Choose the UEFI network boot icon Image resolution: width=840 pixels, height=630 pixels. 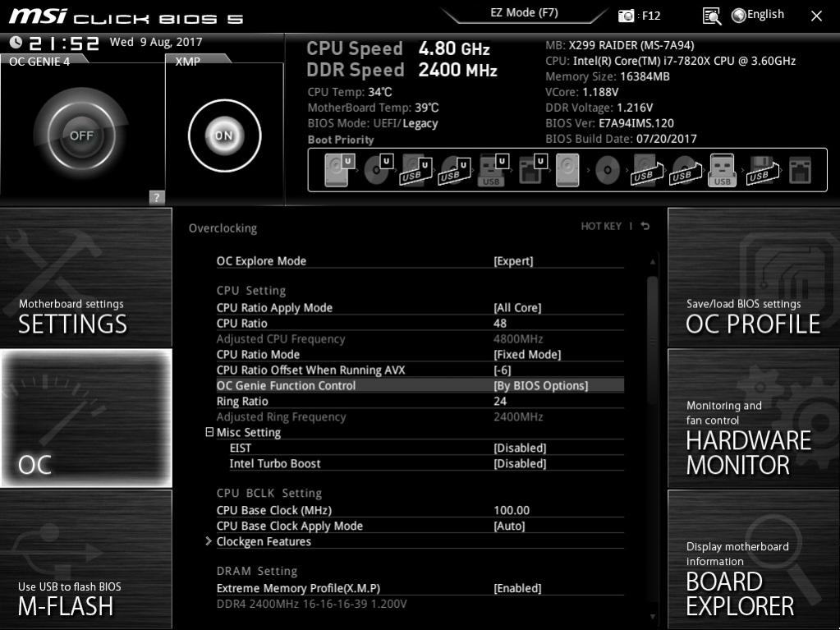tap(533, 170)
